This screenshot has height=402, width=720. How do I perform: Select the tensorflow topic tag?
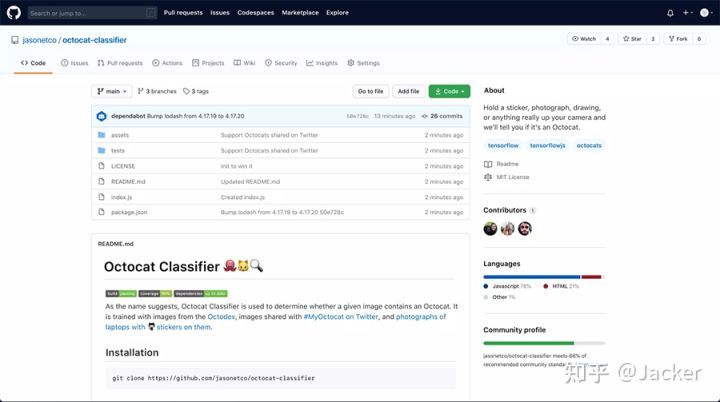503,146
